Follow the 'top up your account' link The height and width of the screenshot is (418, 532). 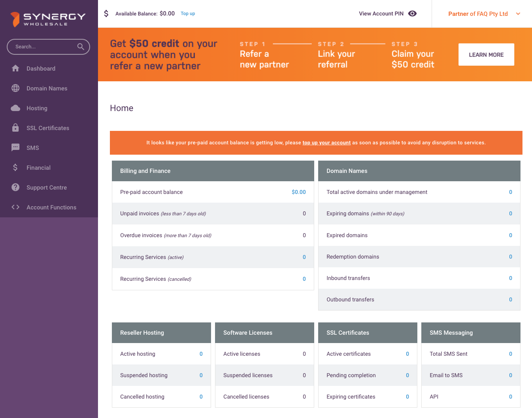click(x=326, y=143)
